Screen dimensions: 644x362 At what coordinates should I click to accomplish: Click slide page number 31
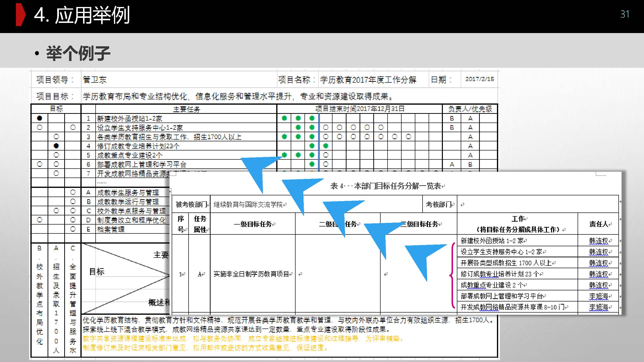[x=624, y=14]
